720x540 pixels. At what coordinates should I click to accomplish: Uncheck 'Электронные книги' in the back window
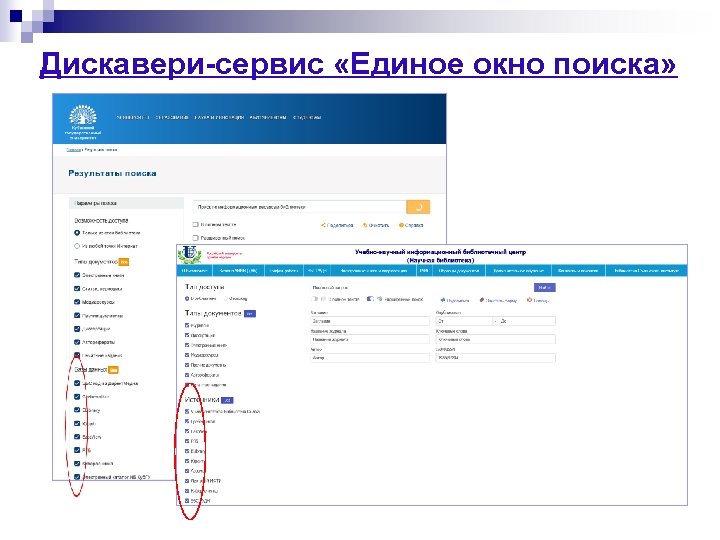(77, 275)
